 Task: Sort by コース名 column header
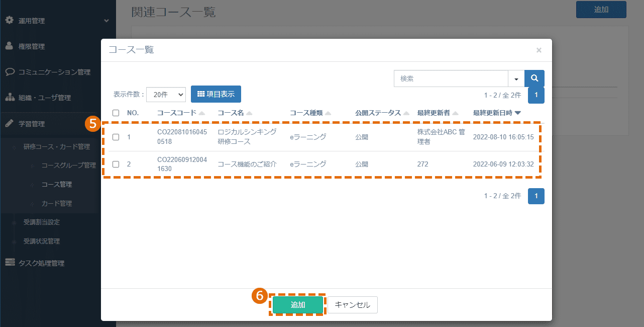point(235,113)
